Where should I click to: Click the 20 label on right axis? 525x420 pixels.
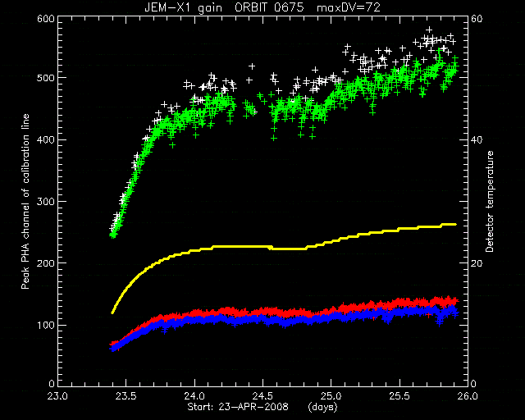point(477,263)
